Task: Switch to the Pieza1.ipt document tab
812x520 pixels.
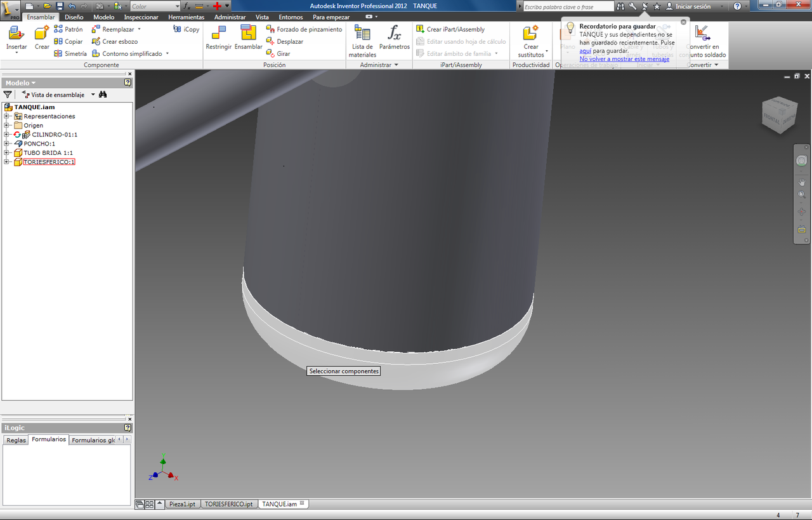Action: (183, 504)
